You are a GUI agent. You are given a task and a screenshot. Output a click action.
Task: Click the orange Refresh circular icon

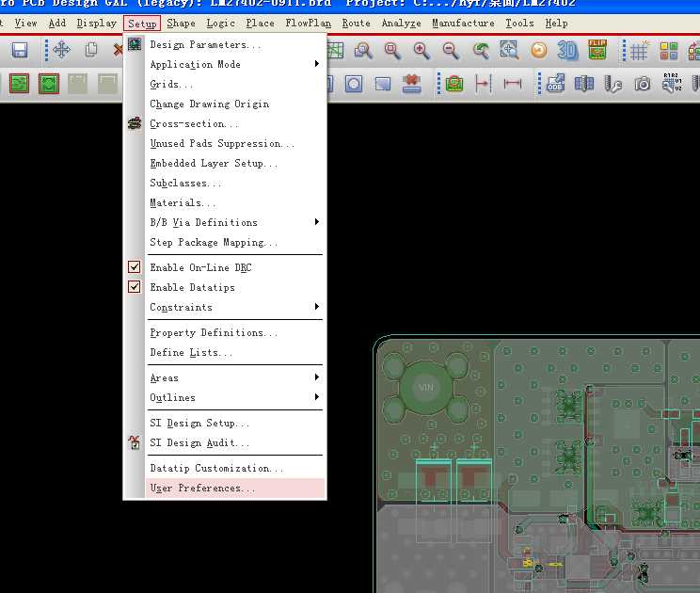[x=539, y=50]
